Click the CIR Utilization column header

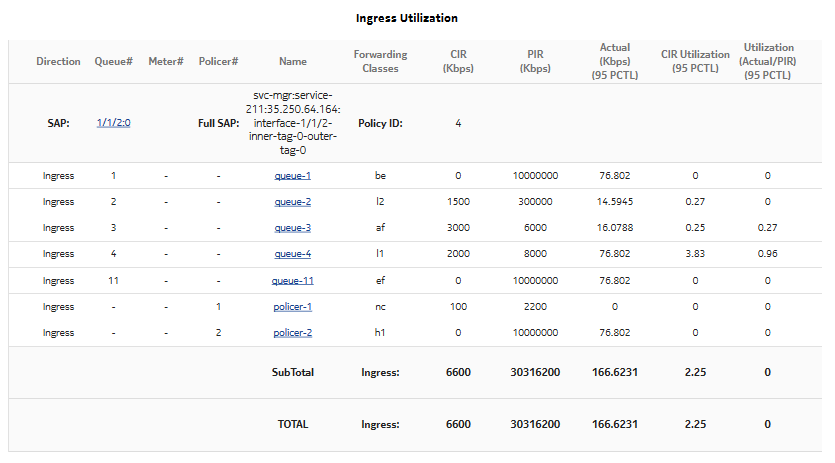tap(693, 62)
